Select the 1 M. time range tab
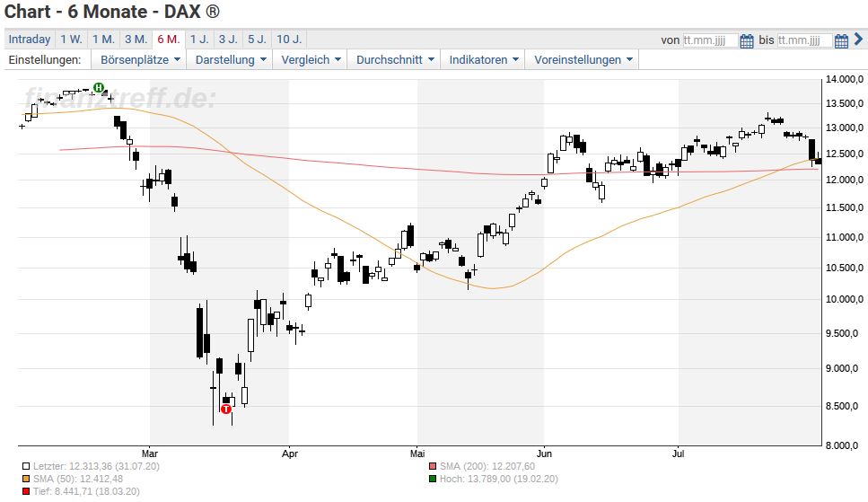This screenshot has width=868, height=502. pyautogui.click(x=103, y=40)
